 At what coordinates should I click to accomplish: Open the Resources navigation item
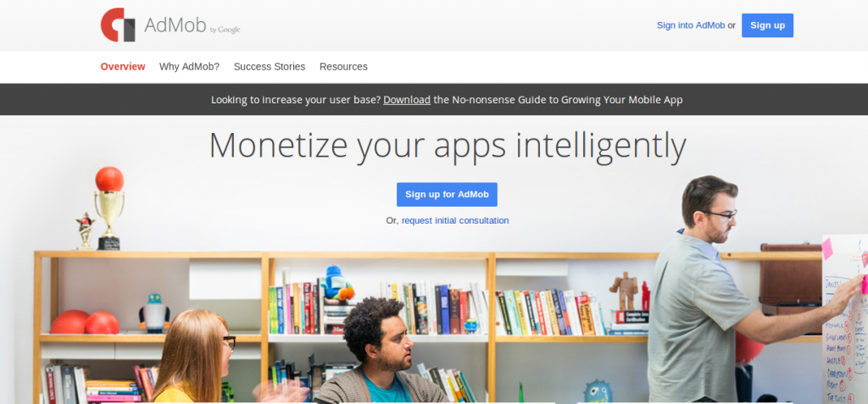[343, 66]
